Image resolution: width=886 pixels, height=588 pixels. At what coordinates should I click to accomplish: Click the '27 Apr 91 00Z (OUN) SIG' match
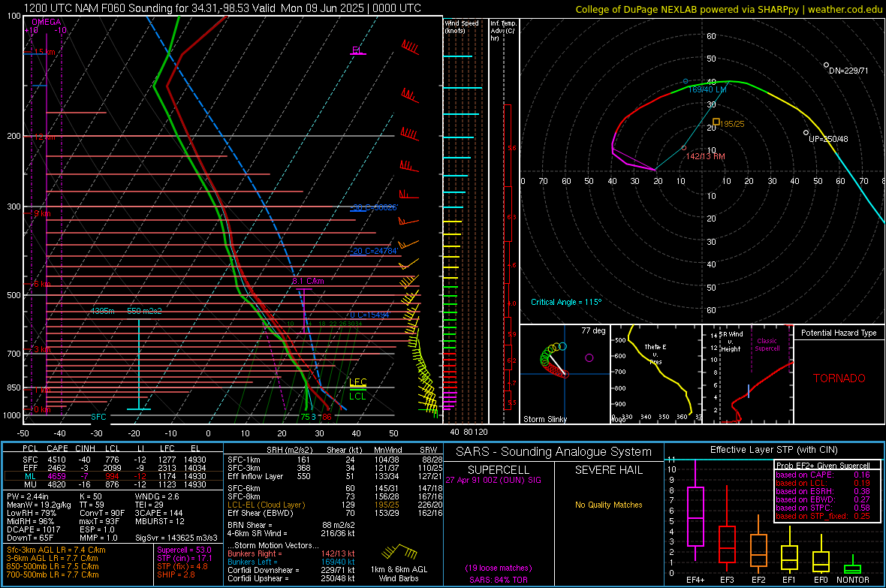[x=493, y=480]
